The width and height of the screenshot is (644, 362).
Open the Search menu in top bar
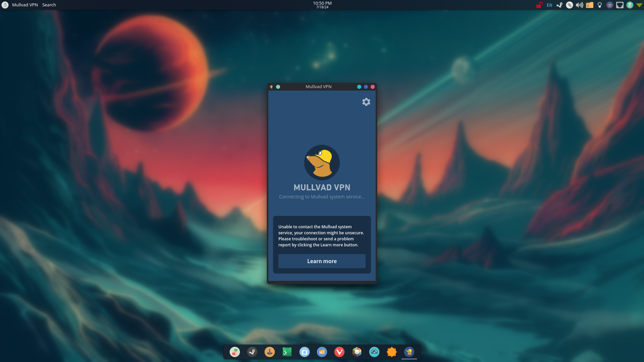[49, 5]
